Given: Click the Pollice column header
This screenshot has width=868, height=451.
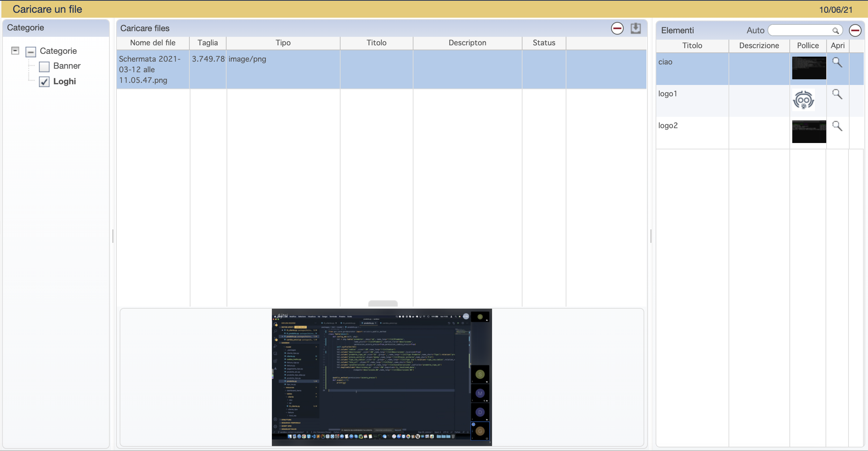Looking at the screenshot, I should (808, 46).
